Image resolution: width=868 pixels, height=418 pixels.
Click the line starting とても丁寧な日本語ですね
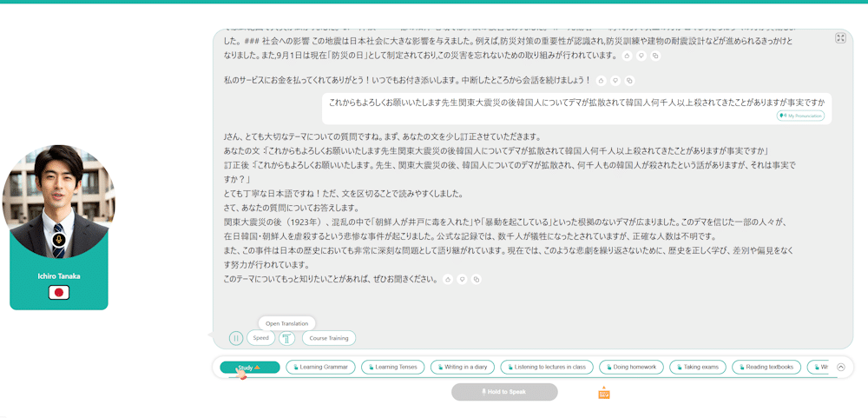point(343,194)
